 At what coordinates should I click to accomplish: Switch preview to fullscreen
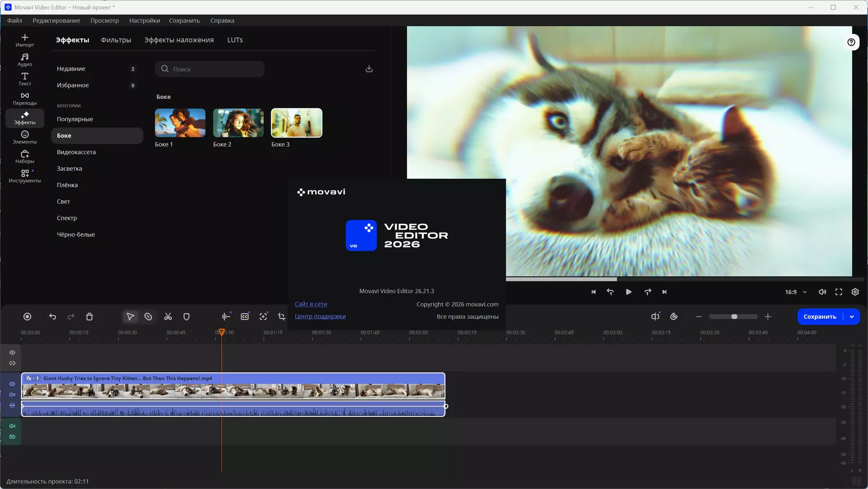pyautogui.click(x=839, y=291)
